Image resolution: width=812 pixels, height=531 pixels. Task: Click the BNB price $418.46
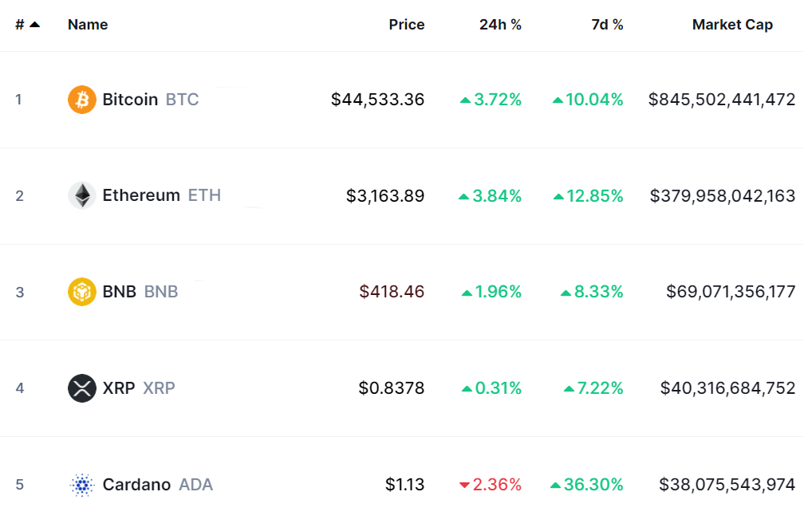pyautogui.click(x=392, y=292)
